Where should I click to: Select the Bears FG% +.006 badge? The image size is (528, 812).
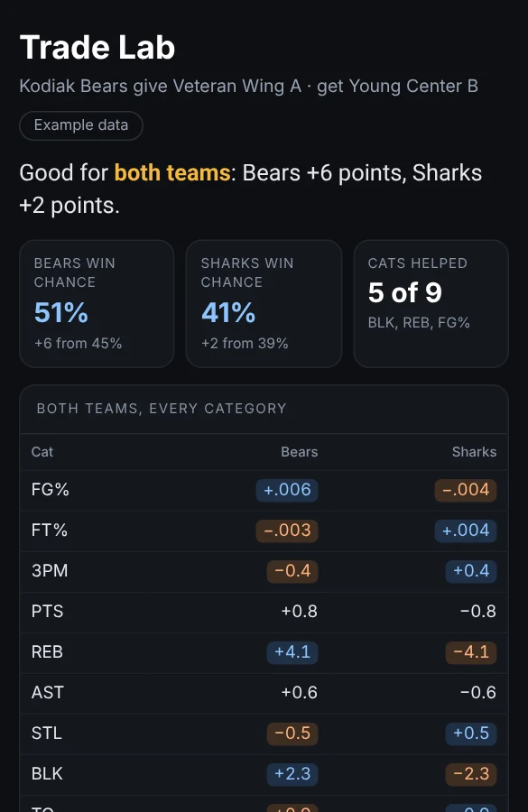[287, 490]
